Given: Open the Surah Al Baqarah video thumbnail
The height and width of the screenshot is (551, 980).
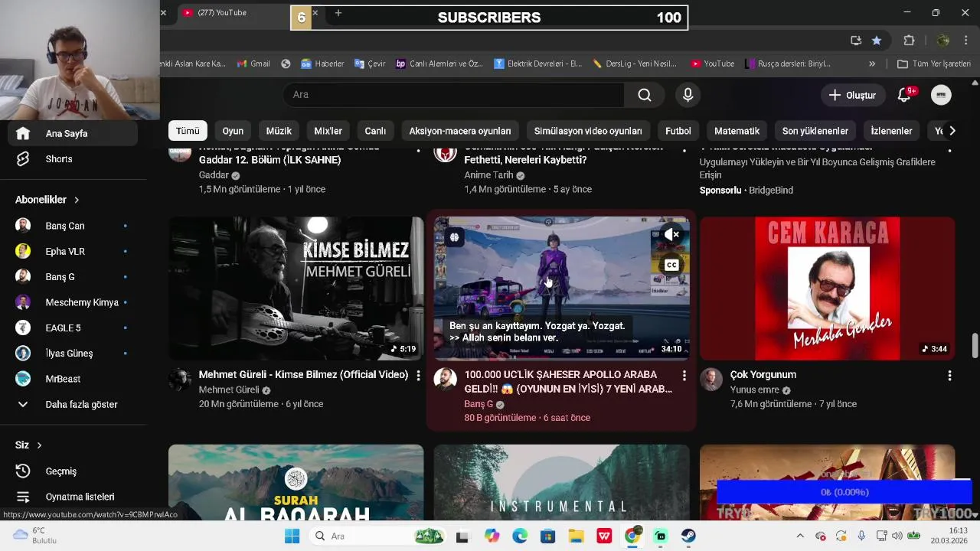Looking at the screenshot, I should (x=296, y=482).
